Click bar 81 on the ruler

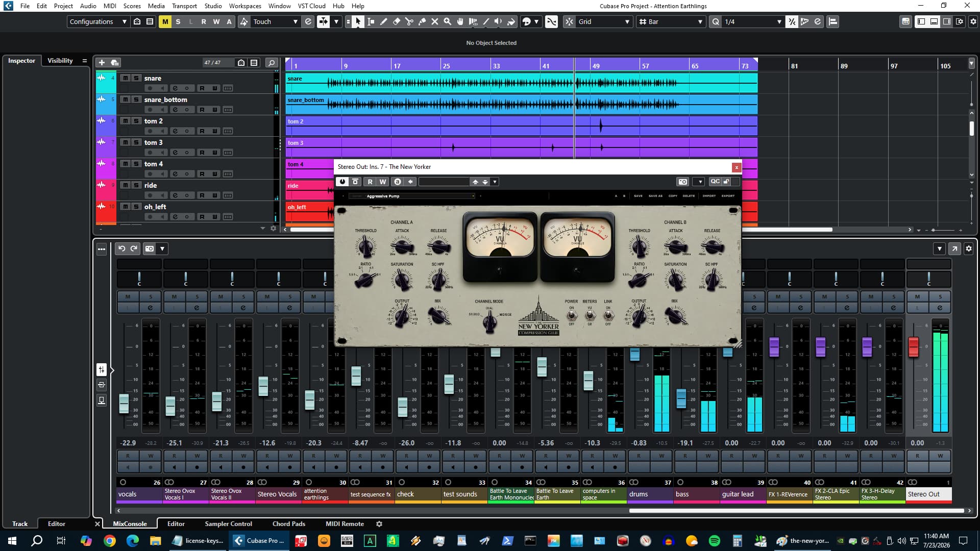[794, 66]
